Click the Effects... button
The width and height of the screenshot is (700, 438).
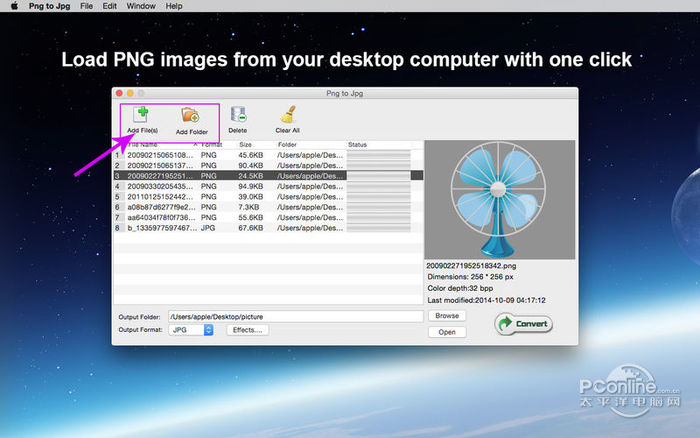click(x=247, y=330)
